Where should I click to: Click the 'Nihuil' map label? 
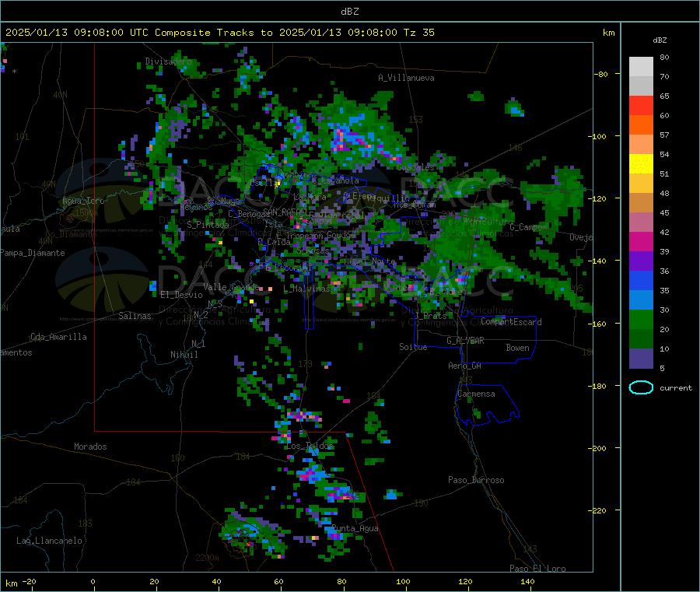(x=184, y=355)
